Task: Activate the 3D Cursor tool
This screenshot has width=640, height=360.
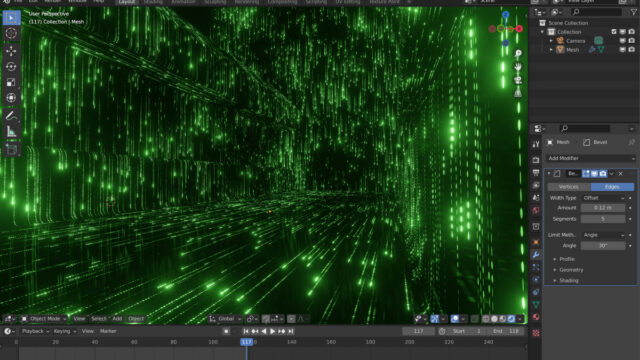Action: pyautogui.click(x=11, y=33)
